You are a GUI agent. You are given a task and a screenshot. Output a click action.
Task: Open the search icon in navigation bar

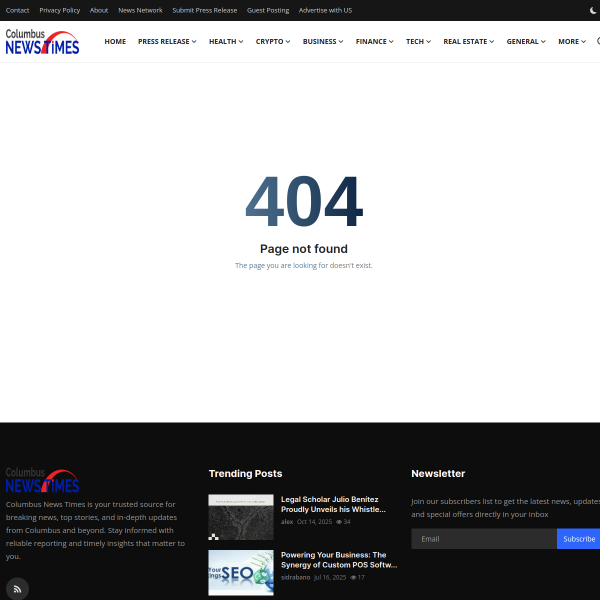[x=598, y=41]
